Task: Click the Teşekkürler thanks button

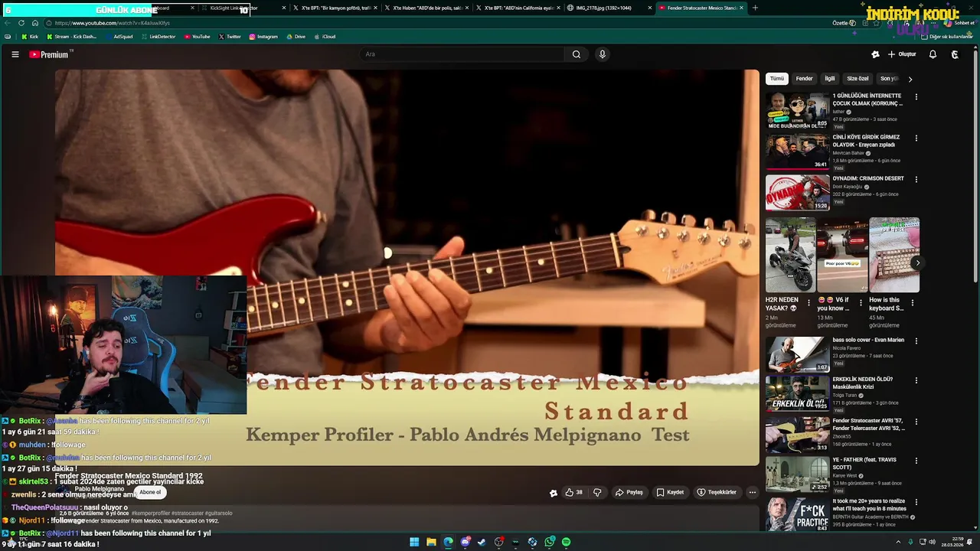Action: [717, 492]
